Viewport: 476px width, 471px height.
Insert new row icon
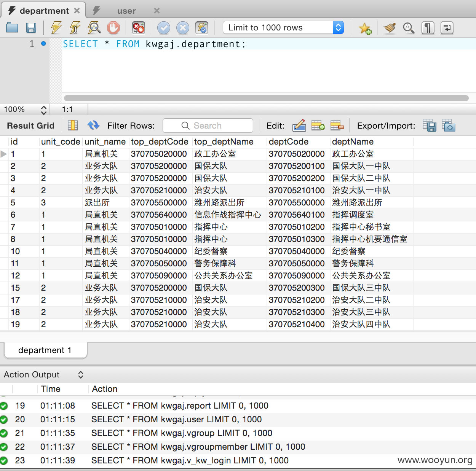[x=318, y=125]
